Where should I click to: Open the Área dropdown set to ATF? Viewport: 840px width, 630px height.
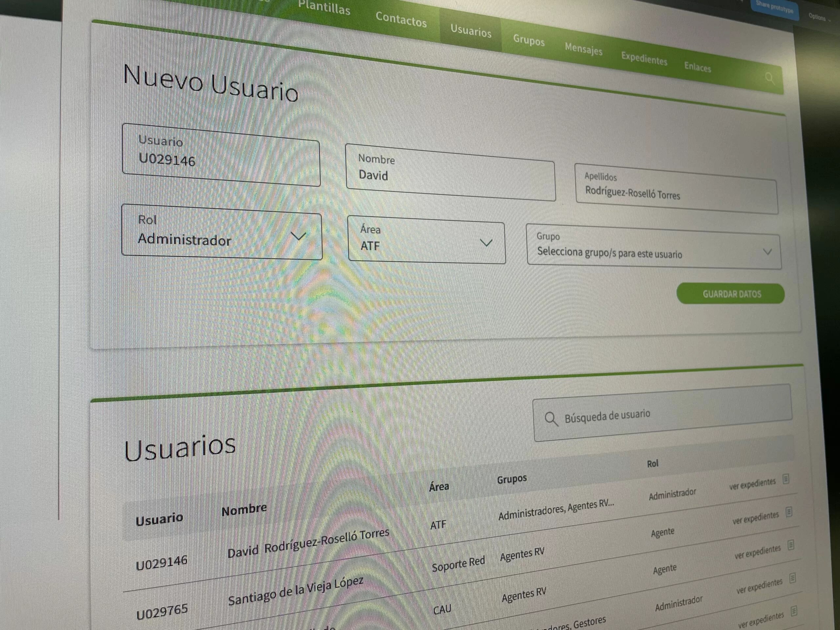[486, 243]
